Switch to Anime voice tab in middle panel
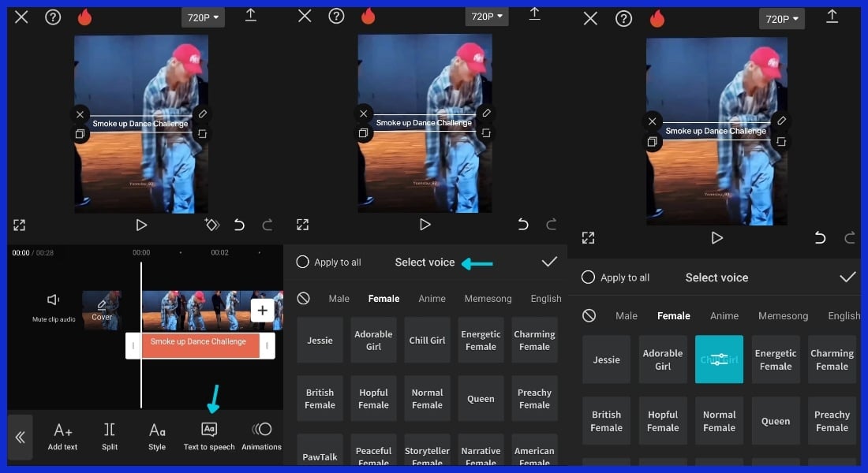The width and height of the screenshot is (868, 473). coord(432,299)
